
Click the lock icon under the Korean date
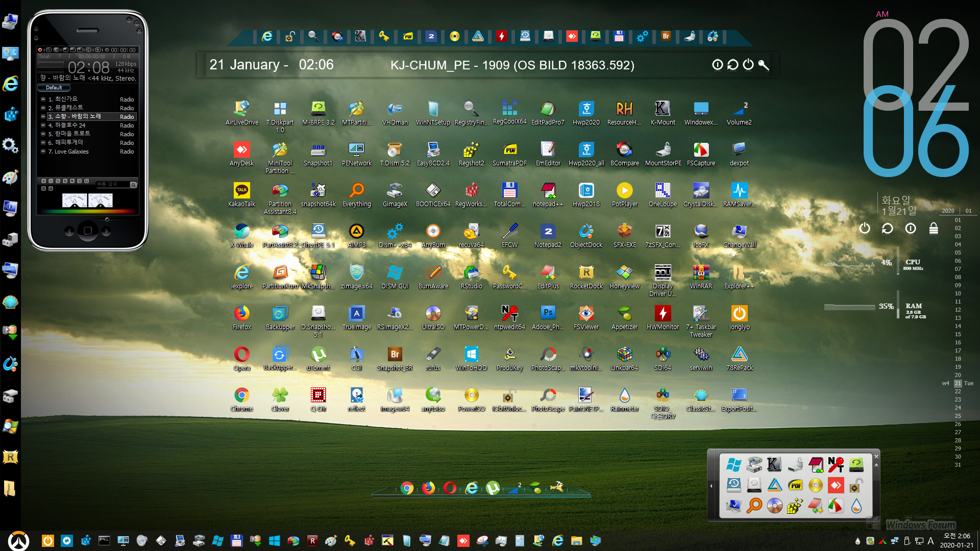coord(934,228)
